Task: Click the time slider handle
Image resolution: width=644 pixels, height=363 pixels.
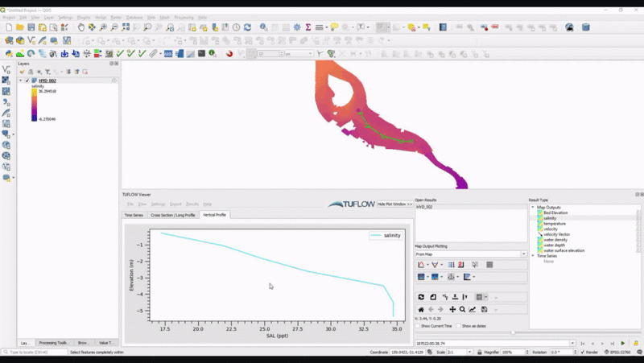Action: tap(513, 332)
